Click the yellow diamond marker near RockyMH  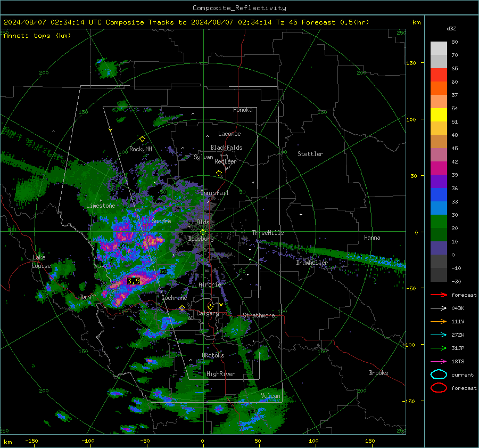click(142, 139)
